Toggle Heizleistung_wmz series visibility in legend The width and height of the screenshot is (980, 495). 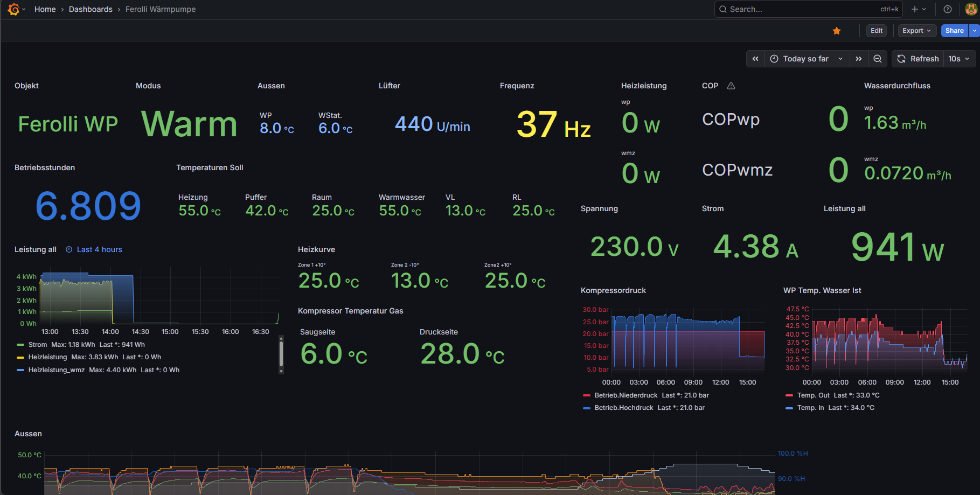click(x=56, y=370)
